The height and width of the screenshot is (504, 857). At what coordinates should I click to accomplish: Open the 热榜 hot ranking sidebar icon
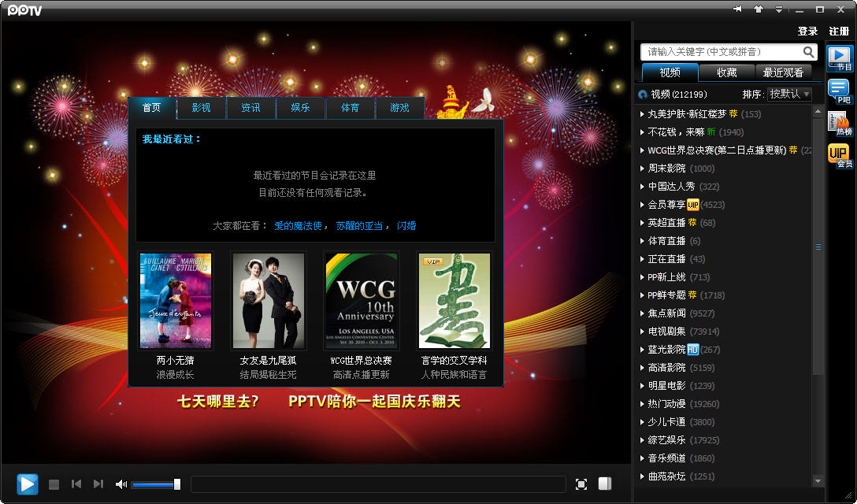point(840,124)
